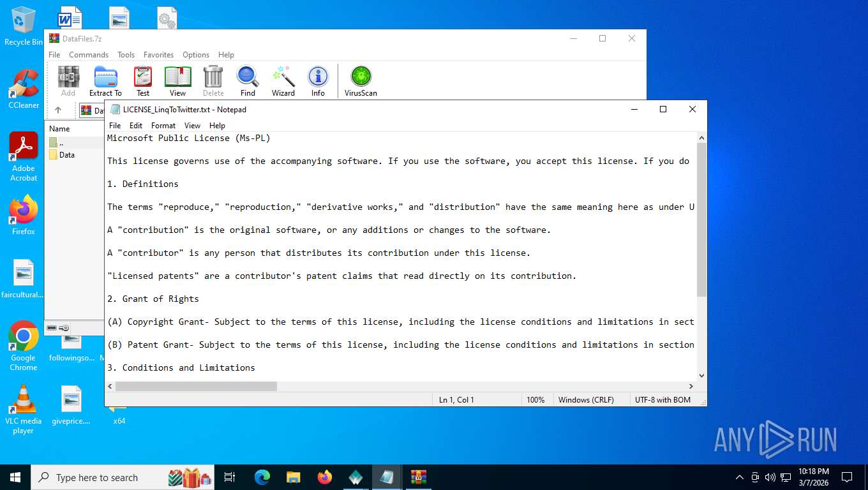Open Firefox from the taskbar
This screenshot has height=490, width=868.
325,477
